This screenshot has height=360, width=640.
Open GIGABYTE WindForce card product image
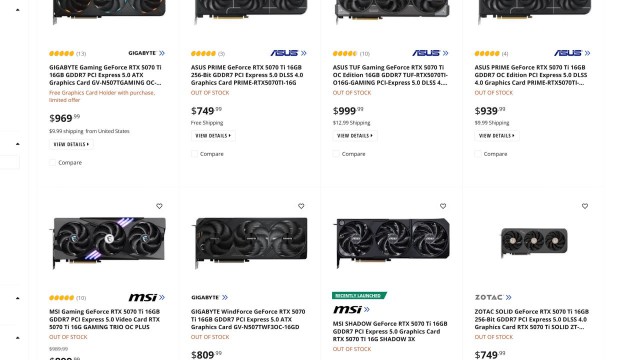coord(251,243)
